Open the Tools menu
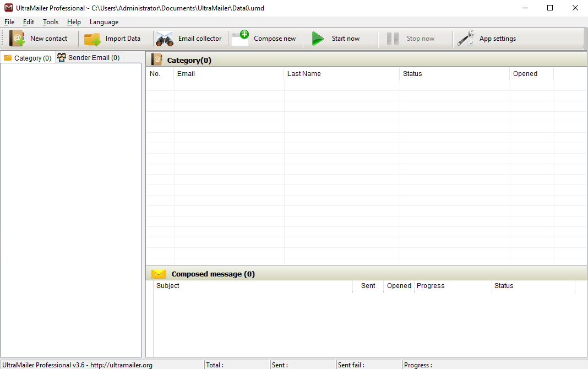The width and height of the screenshot is (588, 369). click(50, 22)
